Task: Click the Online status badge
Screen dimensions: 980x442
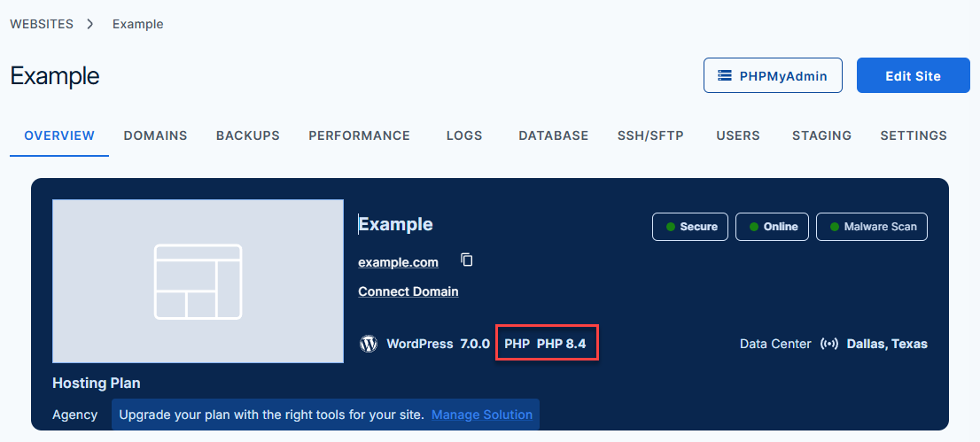Action: coord(772,226)
